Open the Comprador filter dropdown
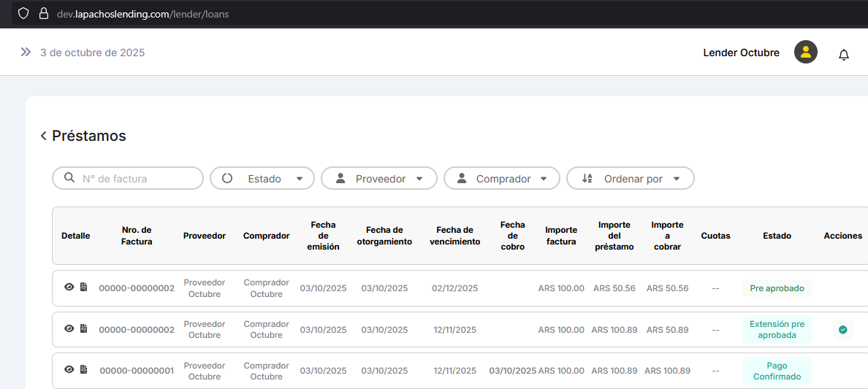The height and width of the screenshot is (389, 868). (502, 179)
